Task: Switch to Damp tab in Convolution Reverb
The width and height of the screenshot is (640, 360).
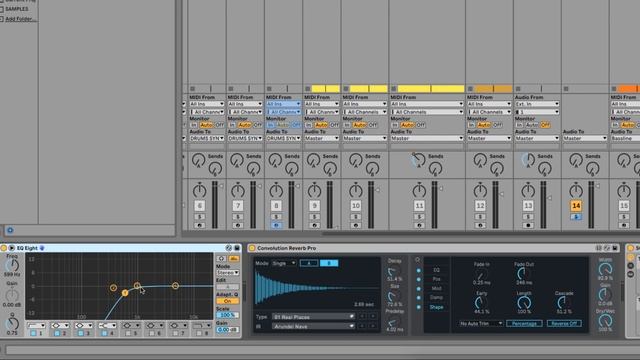Action: point(436,298)
